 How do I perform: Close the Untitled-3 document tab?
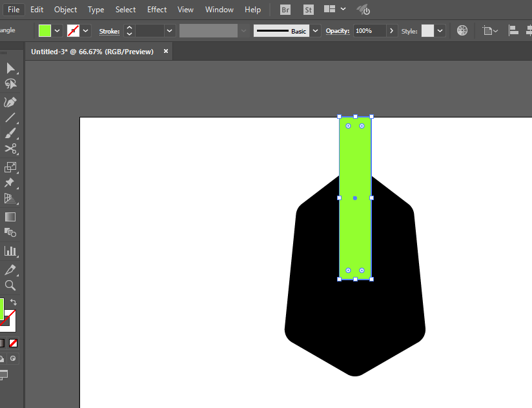166,51
